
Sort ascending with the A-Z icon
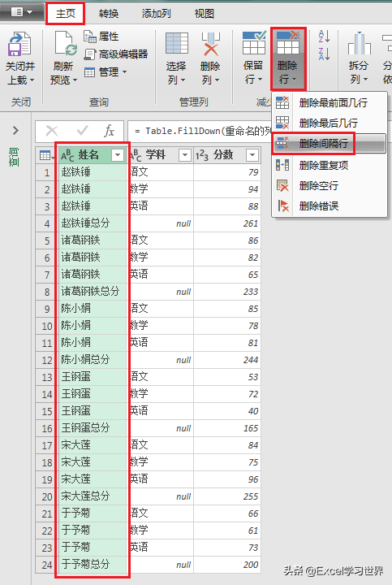point(324,37)
